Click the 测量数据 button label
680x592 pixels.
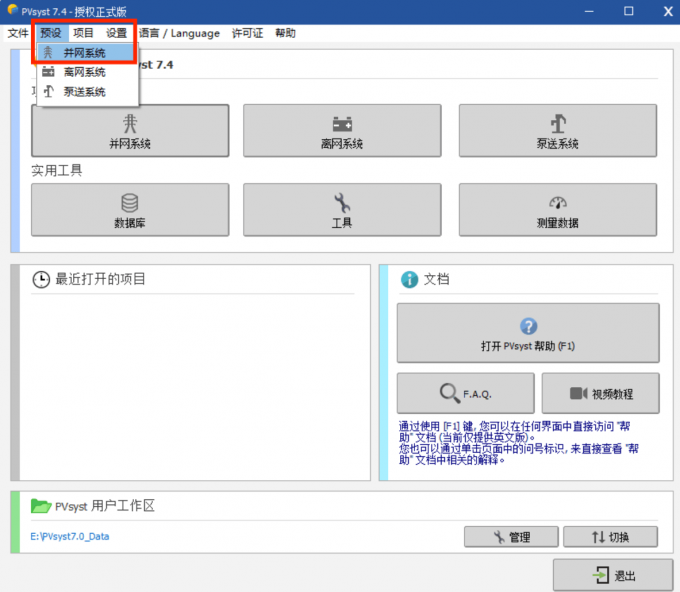(x=558, y=223)
